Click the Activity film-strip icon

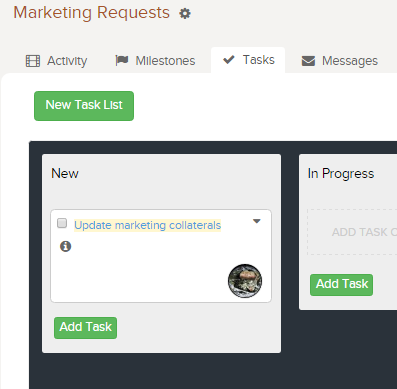[x=33, y=61]
